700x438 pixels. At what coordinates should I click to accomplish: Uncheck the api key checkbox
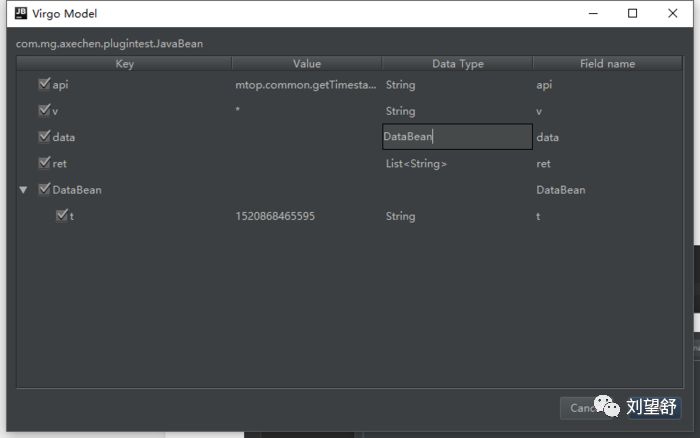[44, 84]
